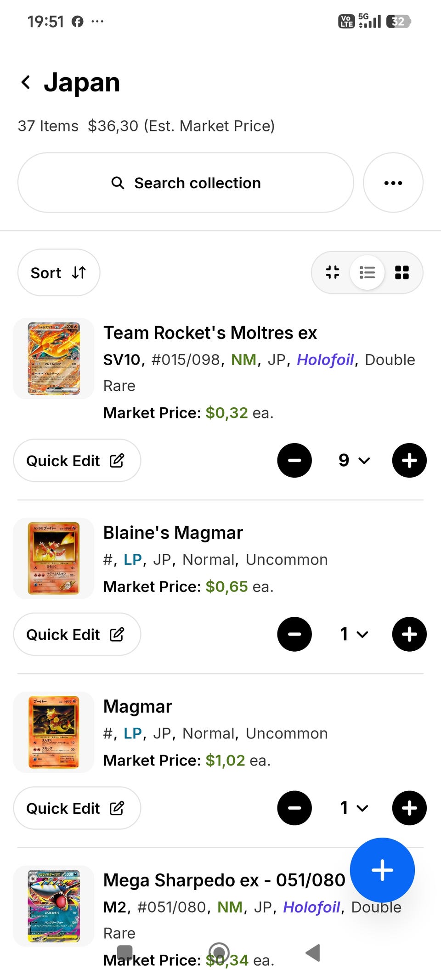
Task: Switch to list view layout
Action: [x=367, y=272]
